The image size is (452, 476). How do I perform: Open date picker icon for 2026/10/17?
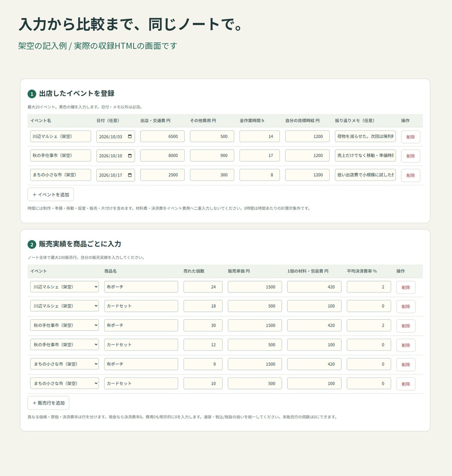pos(130,175)
